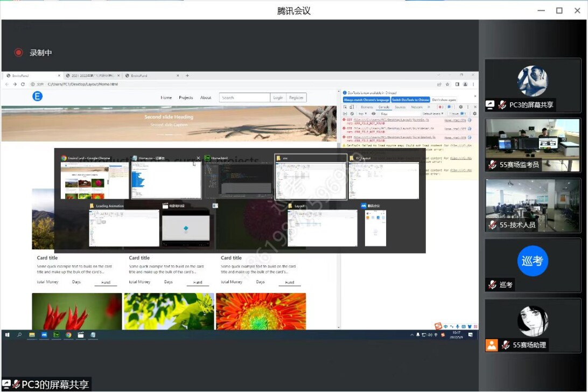Open the Chrome profile avatar icon
The image size is (588, 392).
[465, 85]
